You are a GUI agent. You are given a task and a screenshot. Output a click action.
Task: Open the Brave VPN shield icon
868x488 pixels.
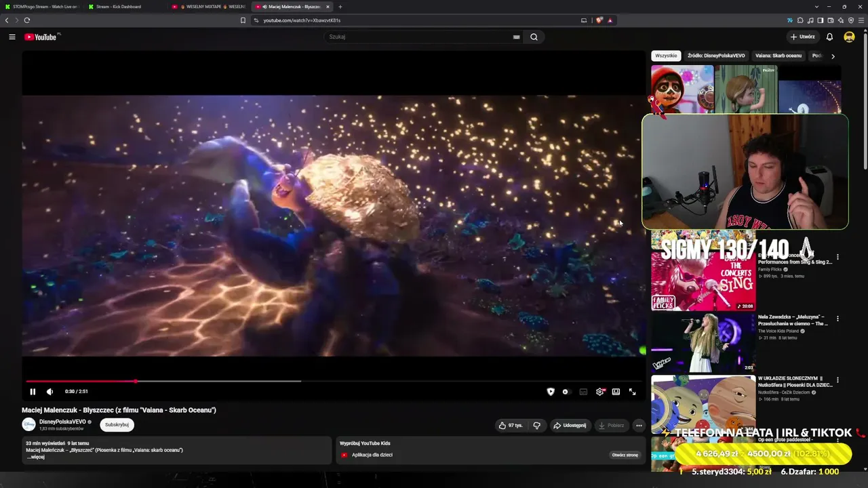pos(851,20)
